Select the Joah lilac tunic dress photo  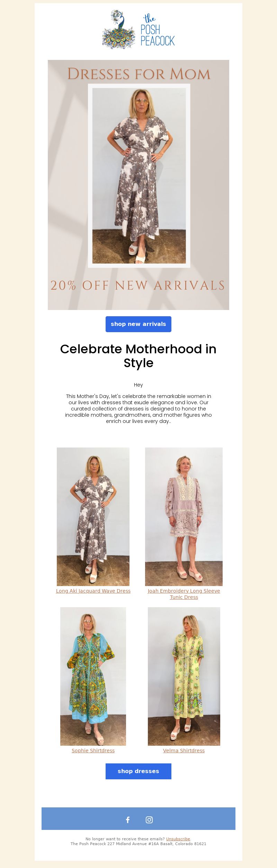pyautogui.click(x=184, y=517)
